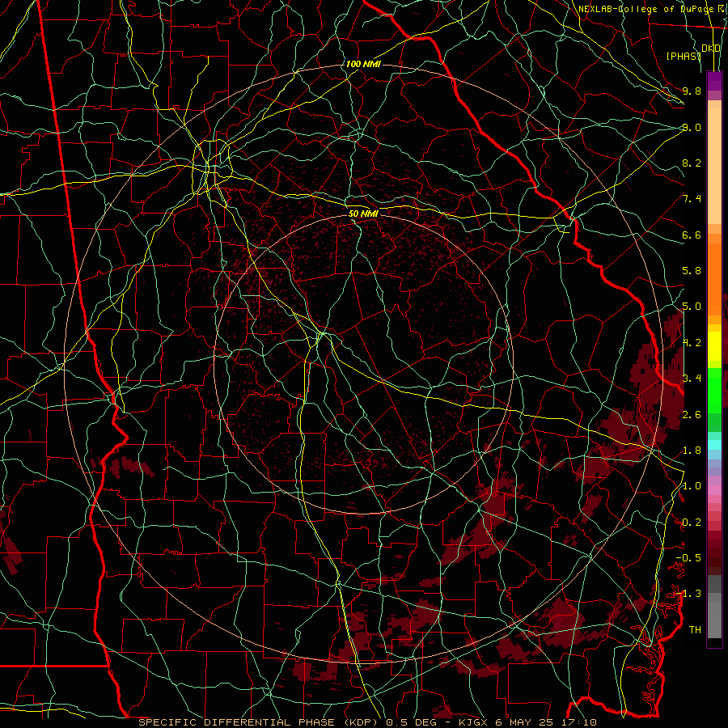Click the 5.8 value on the color scale

(x=692, y=271)
